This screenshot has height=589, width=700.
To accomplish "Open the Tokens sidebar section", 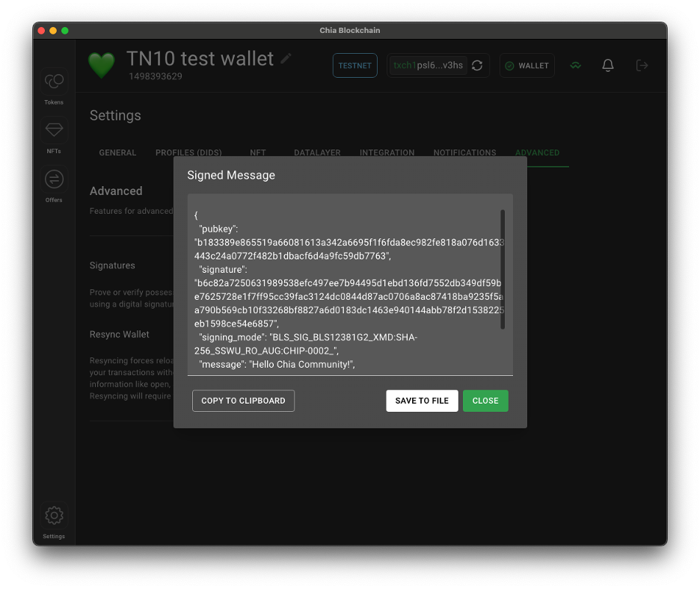I will point(54,87).
